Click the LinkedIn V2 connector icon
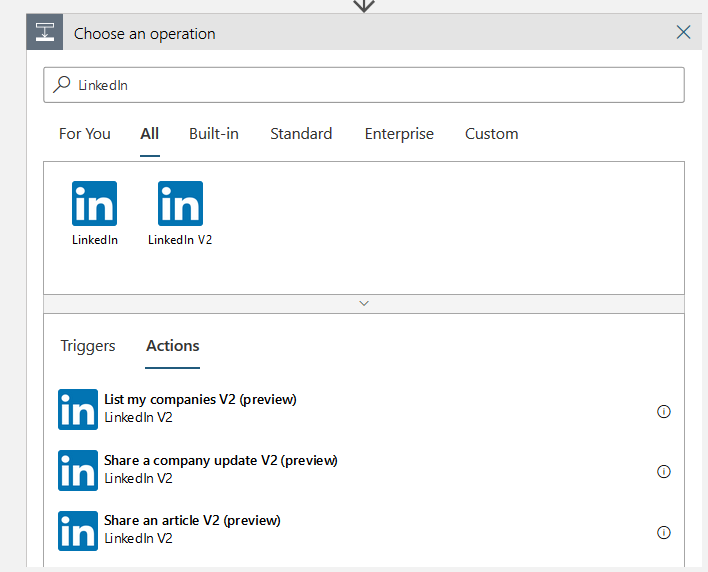This screenshot has width=708, height=572. pos(180,204)
